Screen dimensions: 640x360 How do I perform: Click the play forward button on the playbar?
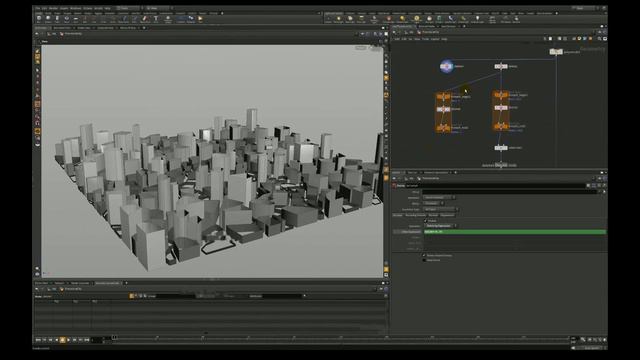(68, 340)
